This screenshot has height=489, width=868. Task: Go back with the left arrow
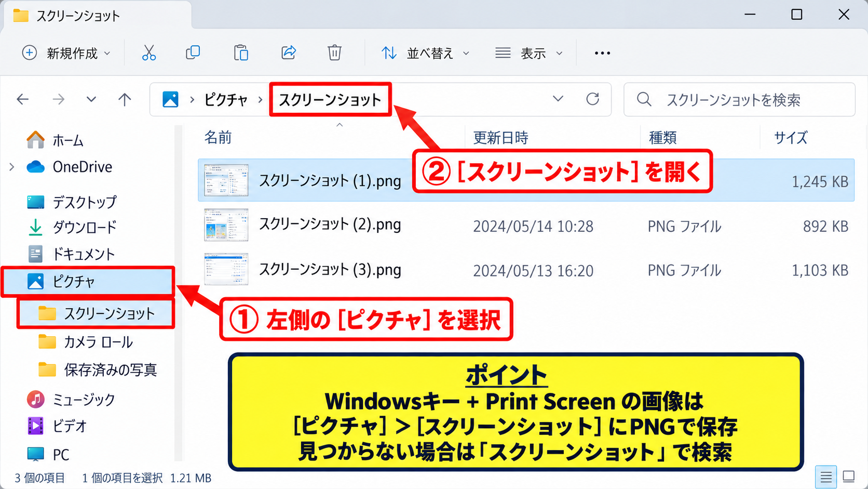pyautogui.click(x=23, y=99)
